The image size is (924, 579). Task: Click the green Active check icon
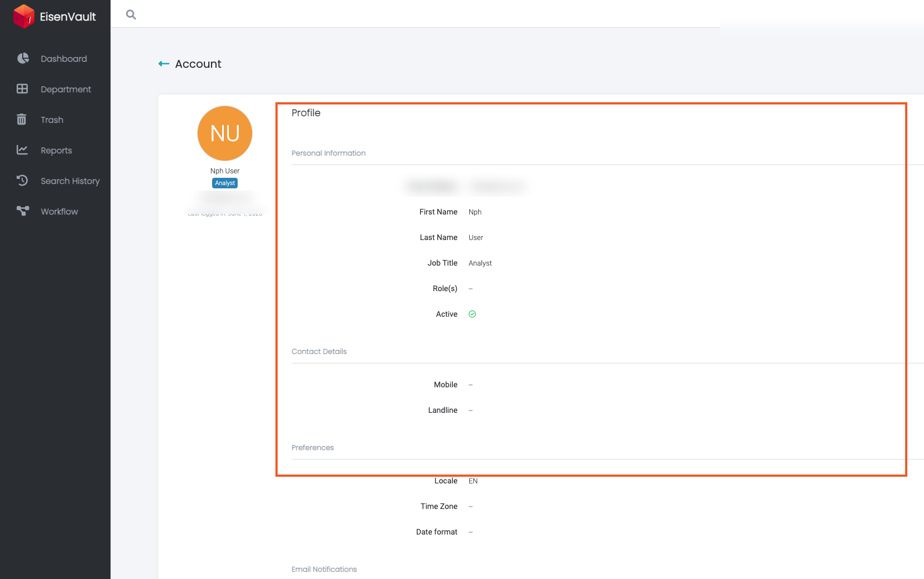473,314
